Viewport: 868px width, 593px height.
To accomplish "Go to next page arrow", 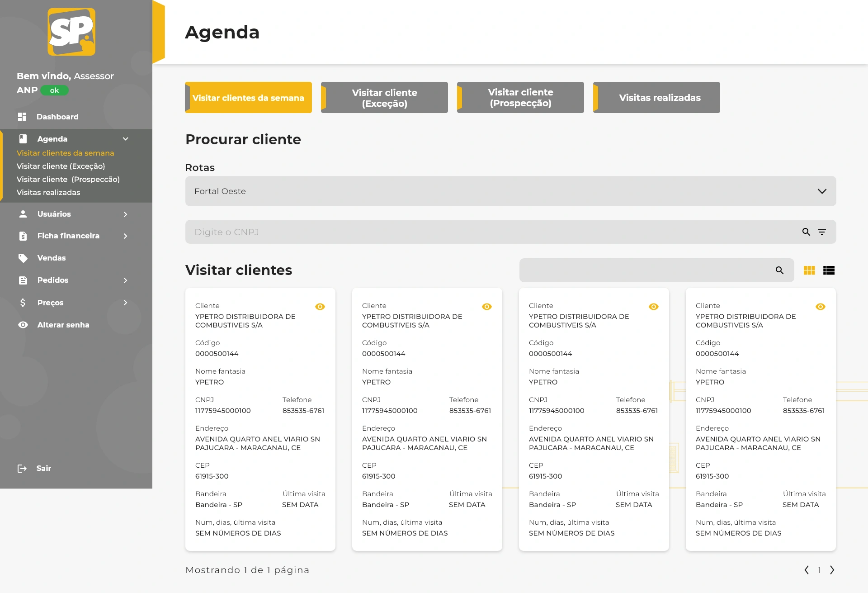I will pos(832,570).
